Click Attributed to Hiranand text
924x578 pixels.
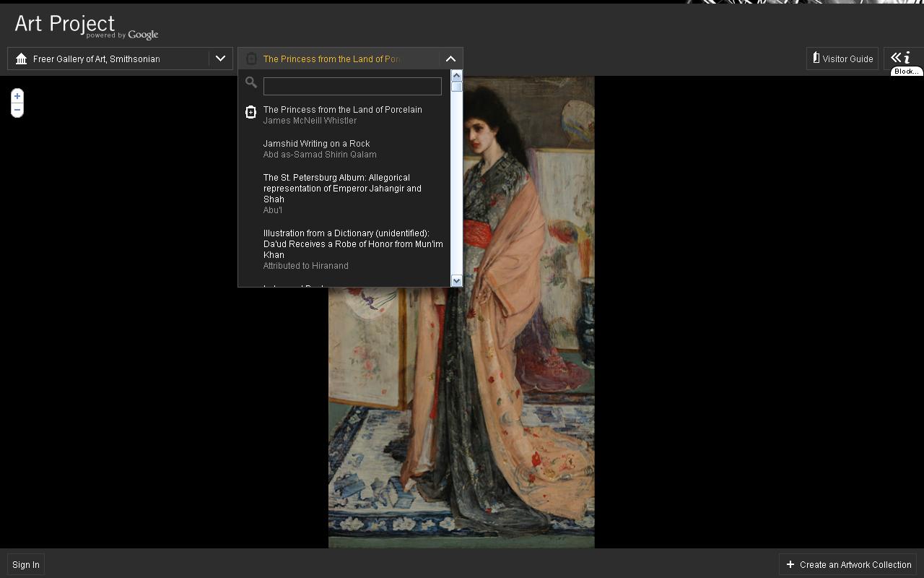306,266
